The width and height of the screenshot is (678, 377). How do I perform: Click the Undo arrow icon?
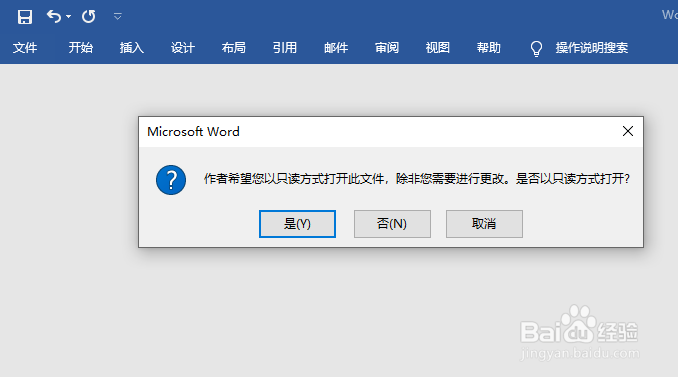(54, 16)
